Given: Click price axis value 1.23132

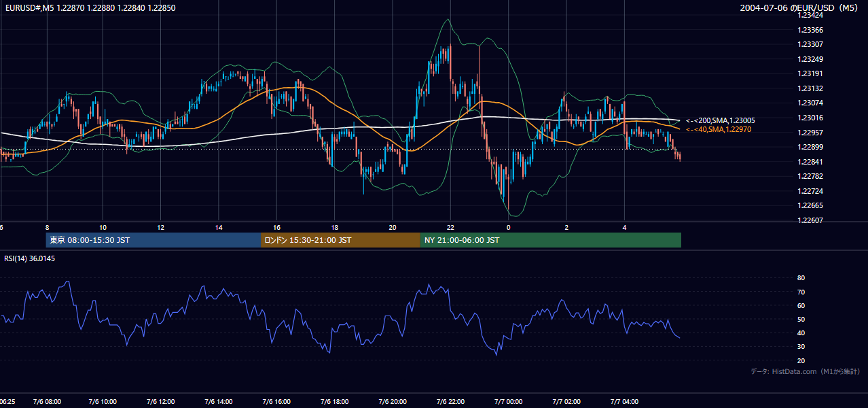Looking at the screenshot, I should (810, 88).
